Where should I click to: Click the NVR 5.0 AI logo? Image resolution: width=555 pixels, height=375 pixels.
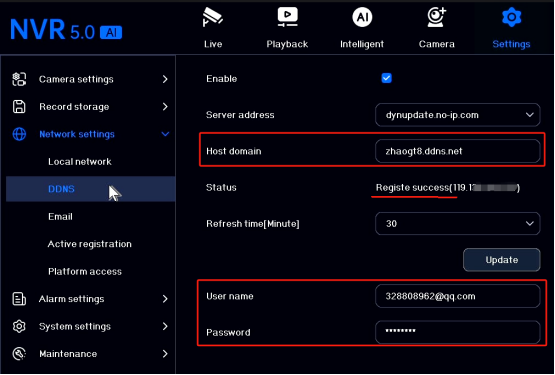pos(66,29)
